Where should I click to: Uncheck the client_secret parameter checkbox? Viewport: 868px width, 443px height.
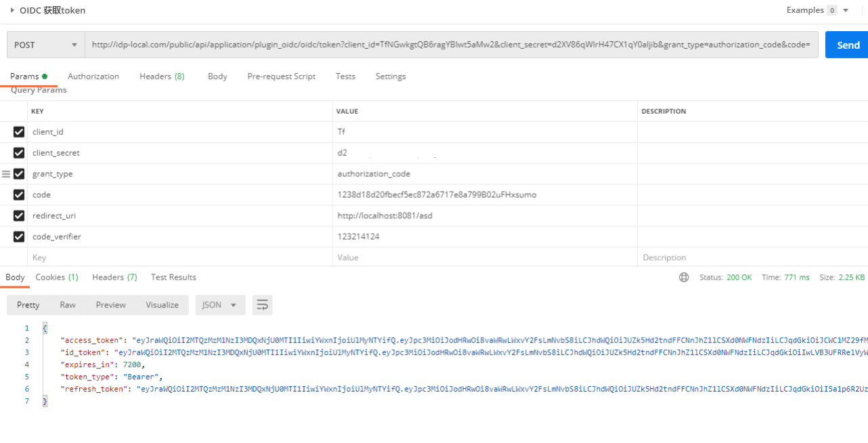coord(19,153)
